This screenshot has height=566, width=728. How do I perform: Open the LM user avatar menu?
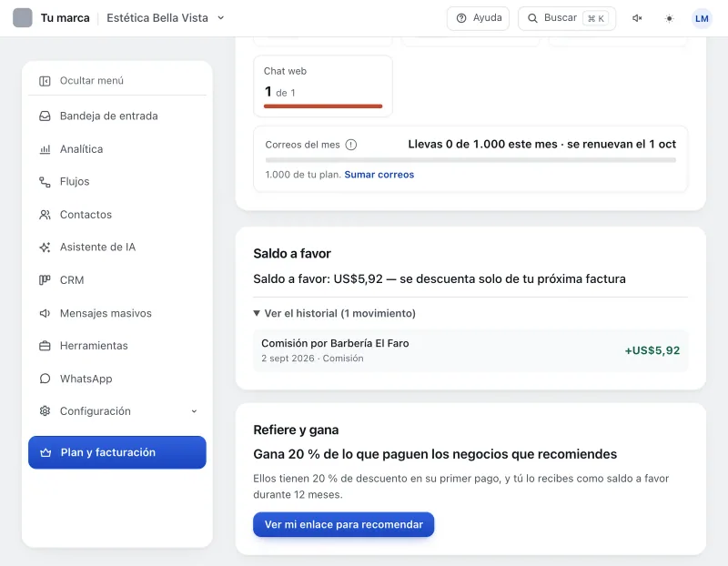tap(702, 18)
